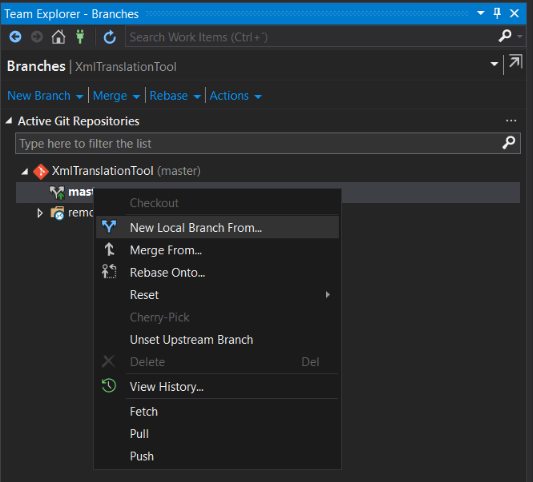Viewport: 533px width, 482px height.
Task: Expand the remotes folder node
Action: tap(40, 213)
